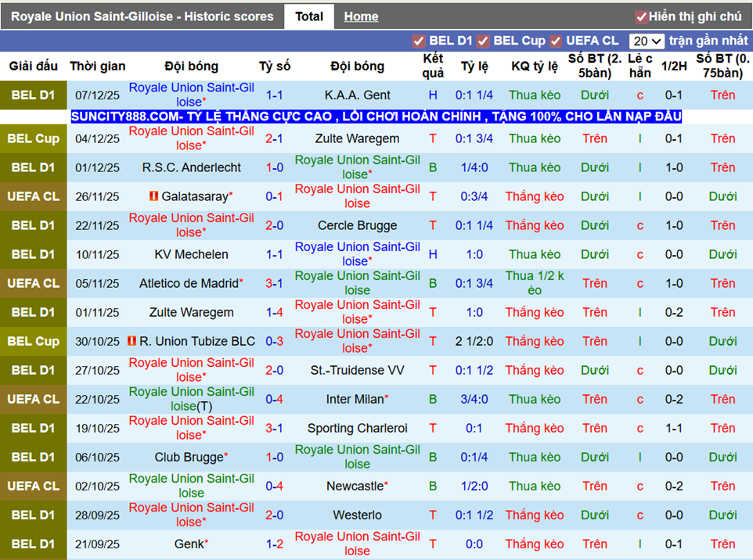The height and width of the screenshot is (560, 753).
Task: Click score 1-4 on 01/11/25 row
Action: [274, 312]
